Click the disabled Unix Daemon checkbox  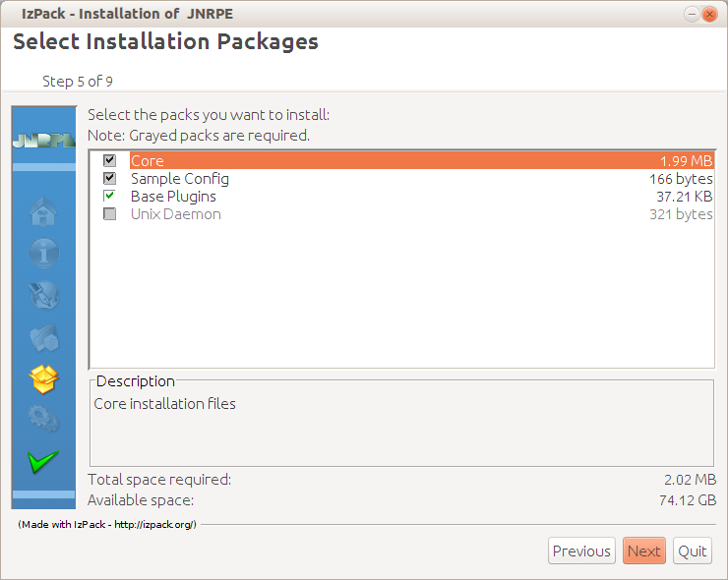109,213
